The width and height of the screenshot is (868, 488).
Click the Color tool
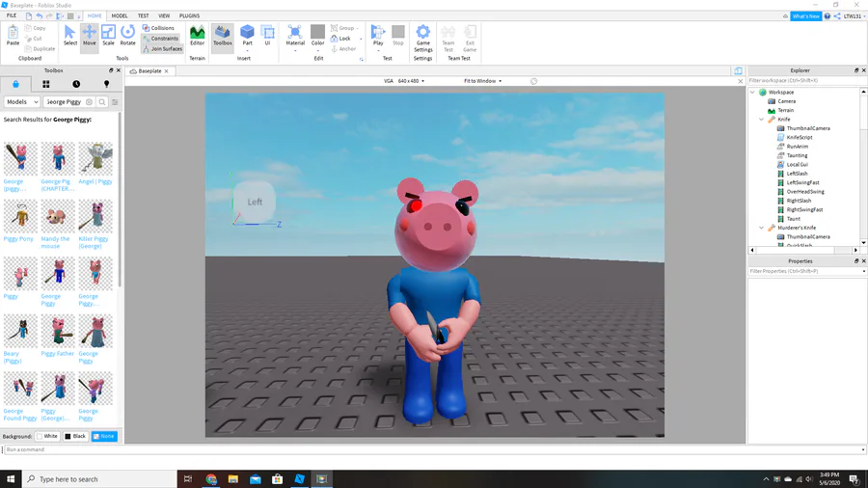tap(317, 38)
